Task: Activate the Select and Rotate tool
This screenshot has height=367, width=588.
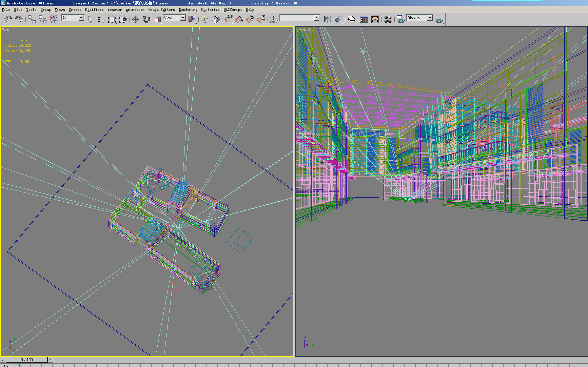Action: tap(146, 19)
